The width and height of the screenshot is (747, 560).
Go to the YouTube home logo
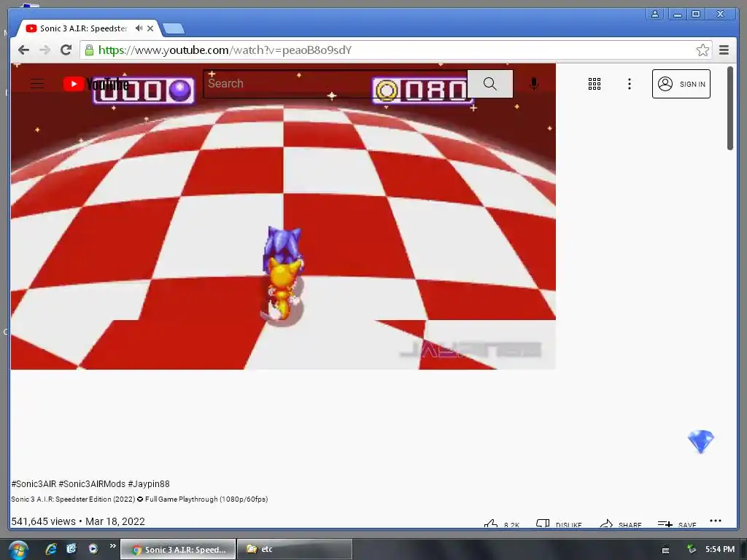point(96,85)
